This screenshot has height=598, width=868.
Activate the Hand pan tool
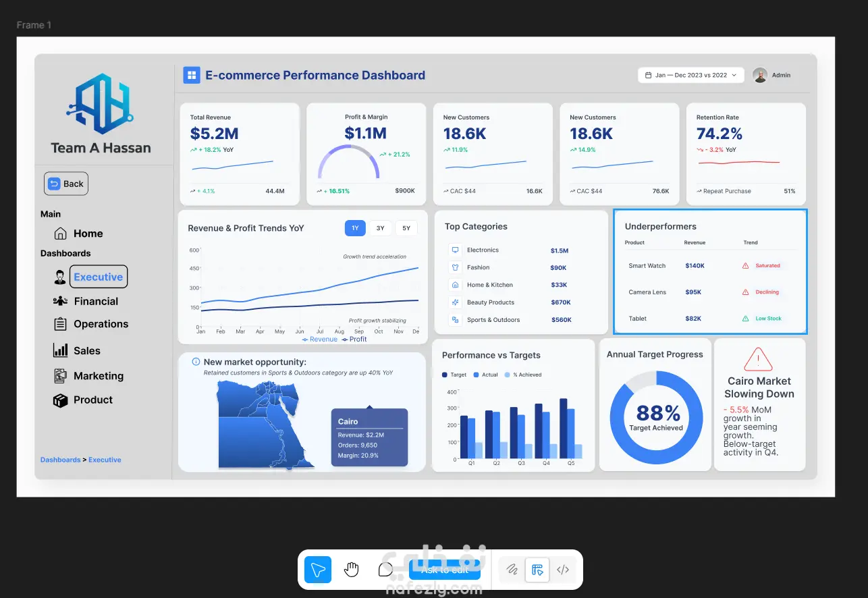tap(351, 570)
